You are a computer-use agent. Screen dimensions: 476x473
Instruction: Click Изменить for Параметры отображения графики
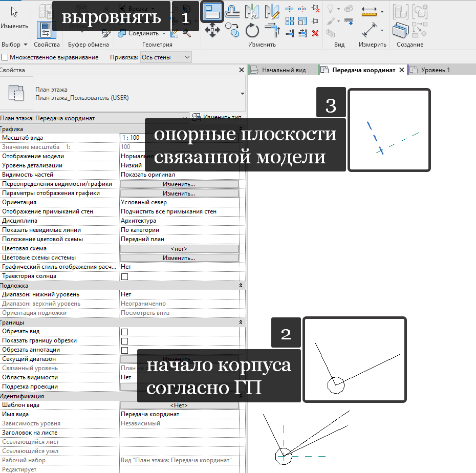[180, 193]
